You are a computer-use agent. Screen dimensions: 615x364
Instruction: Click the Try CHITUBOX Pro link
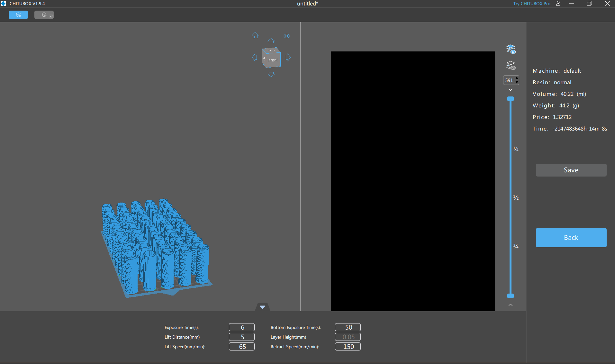pyautogui.click(x=531, y=4)
